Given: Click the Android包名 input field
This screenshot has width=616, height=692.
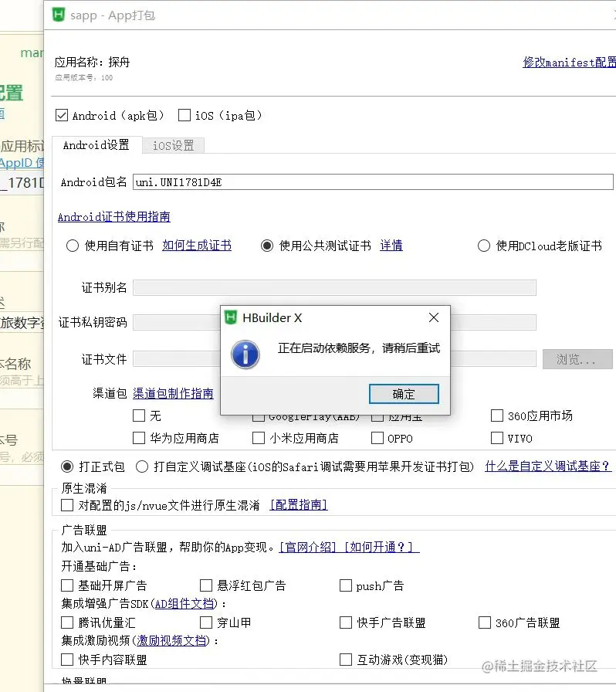Looking at the screenshot, I should [x=373, y=182].
